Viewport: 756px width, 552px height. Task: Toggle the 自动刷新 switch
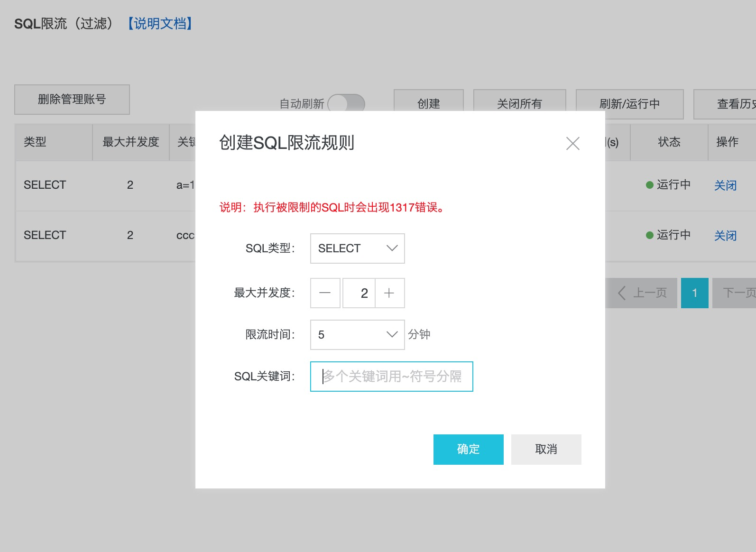pos(346,103)
